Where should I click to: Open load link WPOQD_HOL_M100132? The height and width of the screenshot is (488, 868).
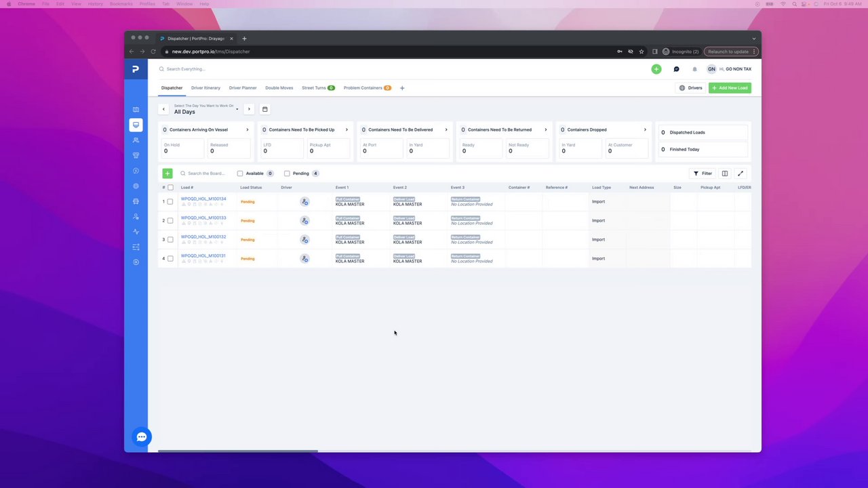tap(203, 237)
